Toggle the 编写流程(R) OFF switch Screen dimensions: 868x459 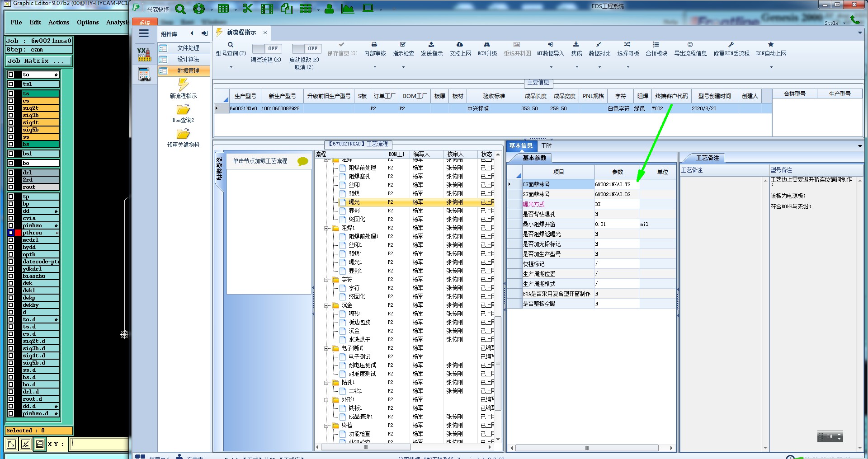point(267,48)
